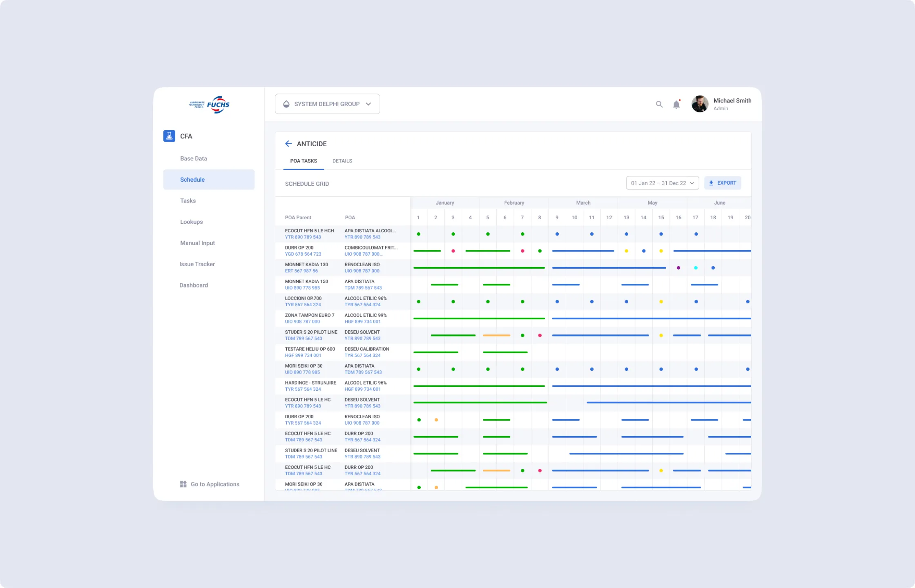Click the droplet icon in SYSTEM DELPHI GROUP selector
The height and width of the screenshot is (588, 915).
[x=286, y=104]
